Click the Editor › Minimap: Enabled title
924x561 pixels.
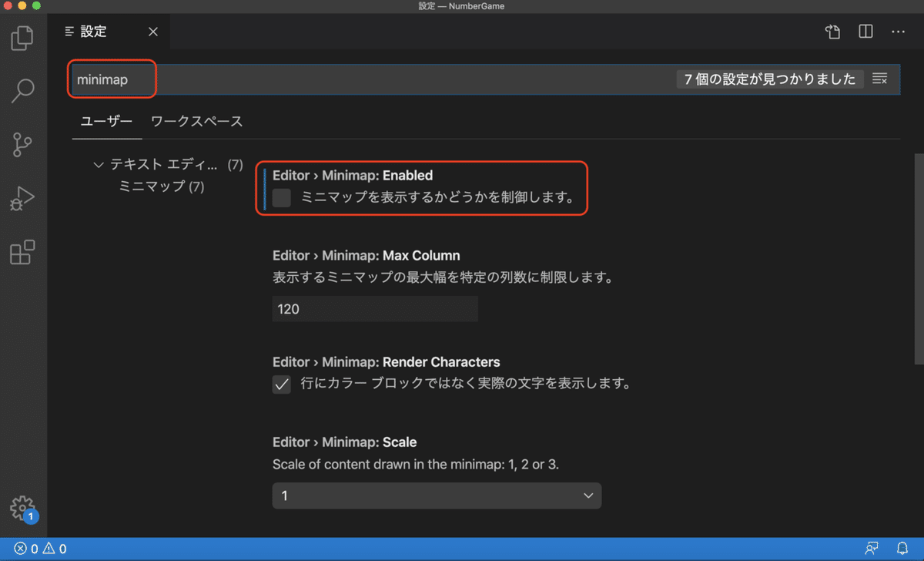pyautogui.click(x=353, y=176)
